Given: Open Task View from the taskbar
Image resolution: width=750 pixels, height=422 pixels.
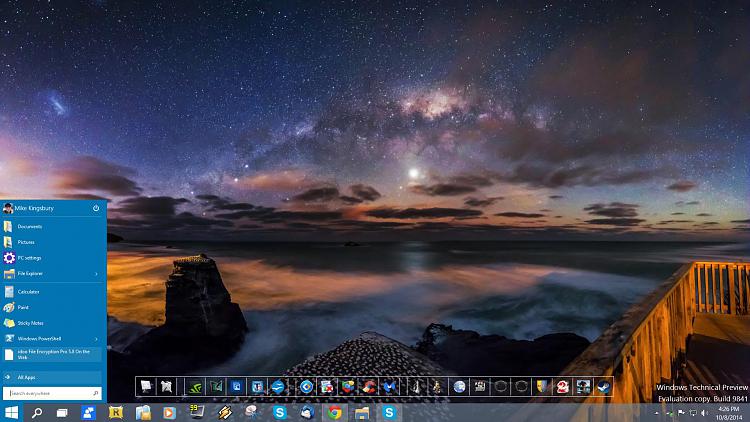Looking at the screenshot, I should click(62, 412).
